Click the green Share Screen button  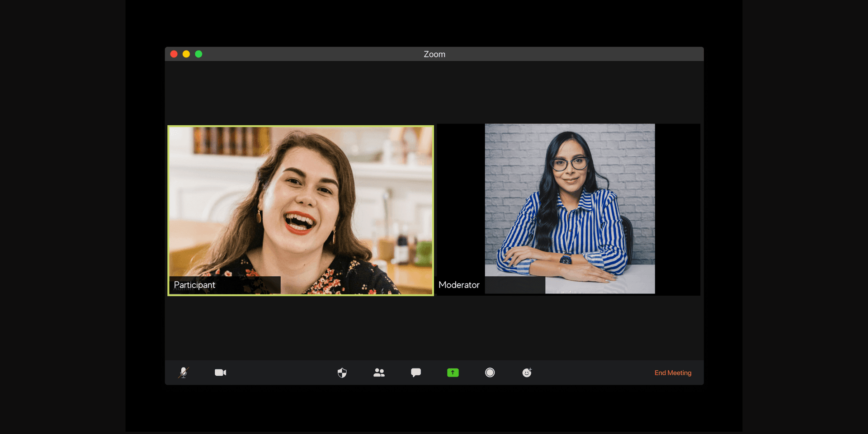pos(453,373)
